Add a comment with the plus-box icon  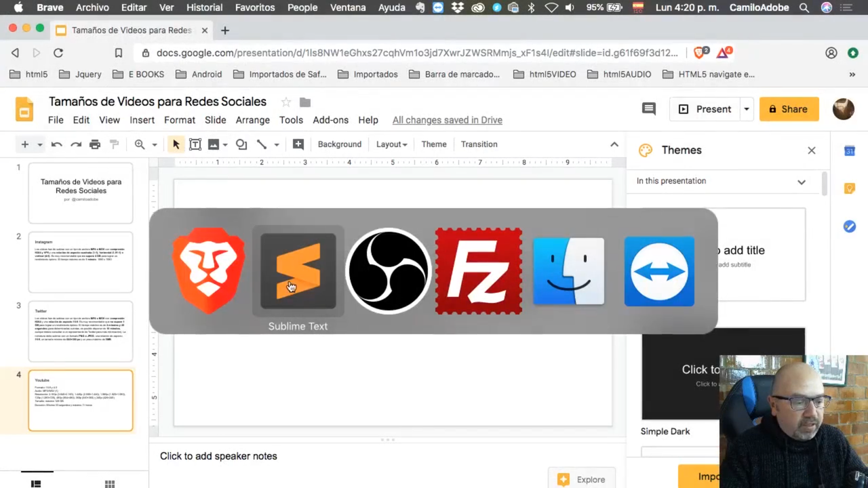click(298, 144)
